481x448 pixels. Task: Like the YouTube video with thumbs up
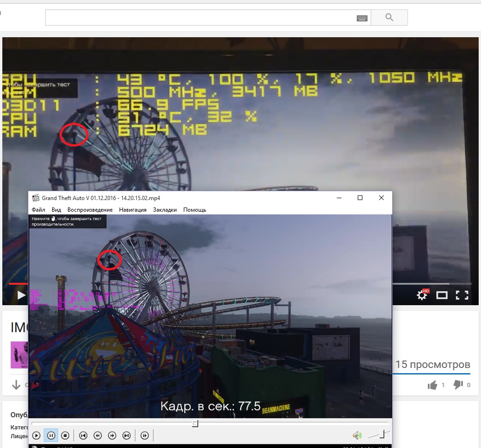click(x=433, y=385)
